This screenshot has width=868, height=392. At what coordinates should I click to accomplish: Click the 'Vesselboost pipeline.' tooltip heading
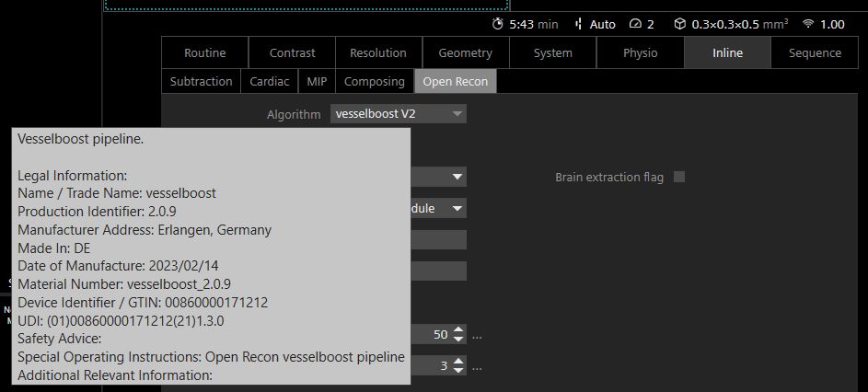coord(81,140)
